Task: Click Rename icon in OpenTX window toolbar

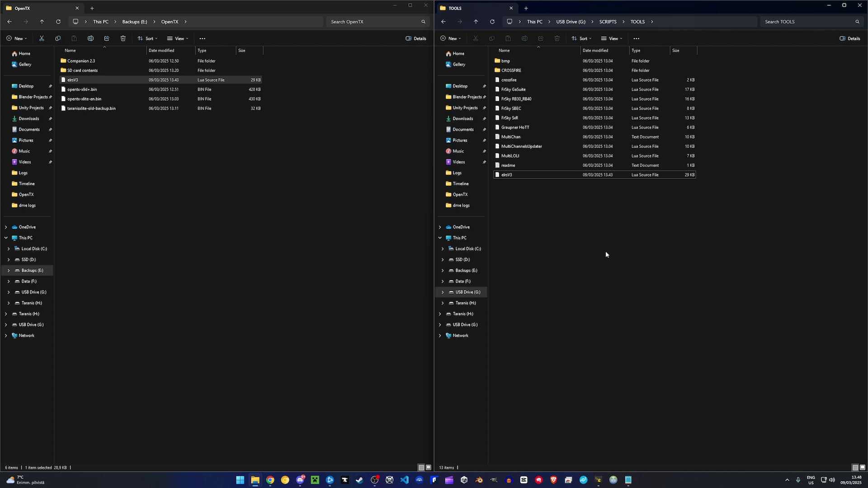Action: pos(90,38)
